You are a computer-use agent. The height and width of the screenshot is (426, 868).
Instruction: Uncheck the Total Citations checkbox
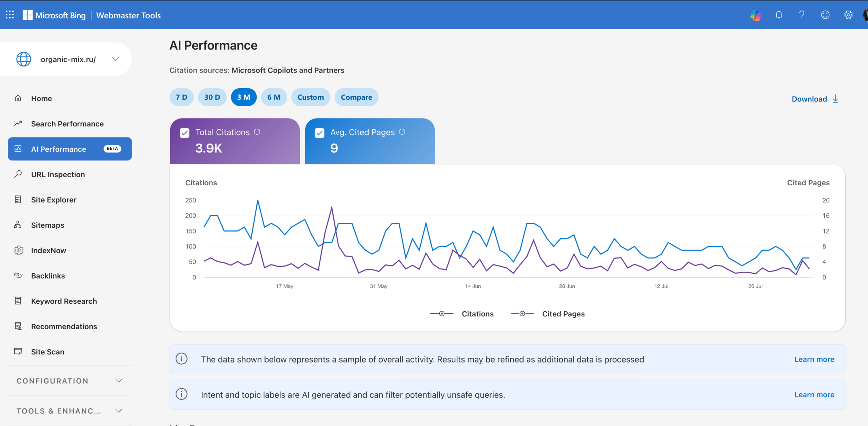(184, 133)
